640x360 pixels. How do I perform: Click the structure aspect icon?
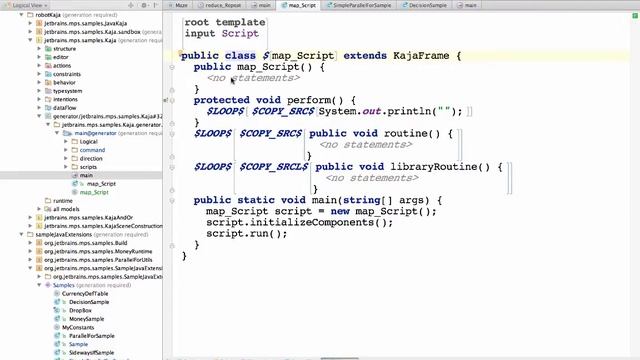(48, 49)
